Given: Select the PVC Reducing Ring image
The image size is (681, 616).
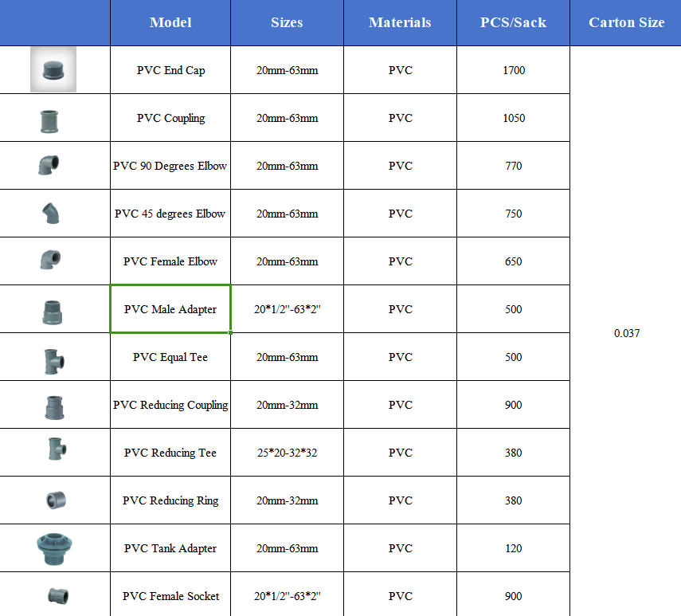Looking at the screenshot, I should [x=56, y=500].
